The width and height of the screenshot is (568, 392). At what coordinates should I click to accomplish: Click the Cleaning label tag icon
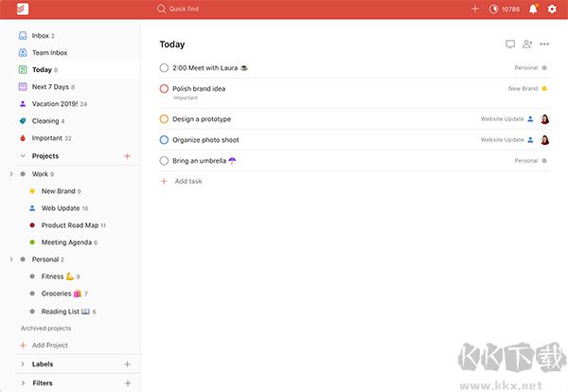pos(23,121)
